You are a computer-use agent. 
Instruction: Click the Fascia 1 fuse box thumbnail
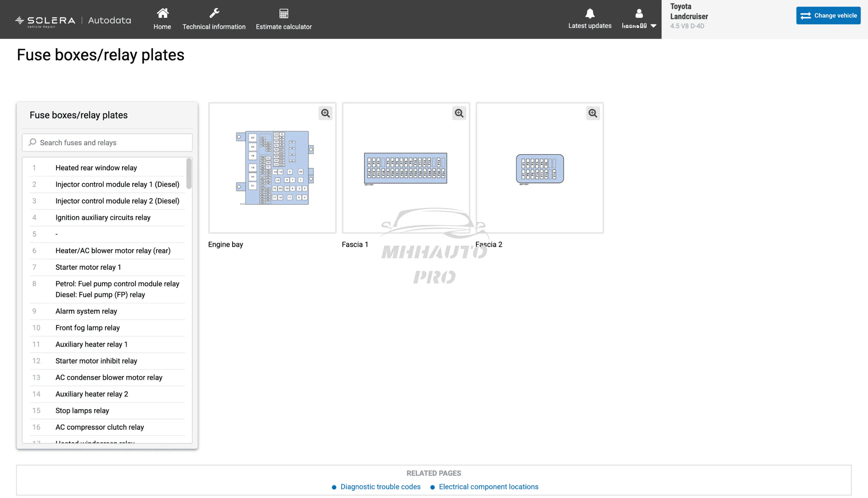tap(405, 168)
